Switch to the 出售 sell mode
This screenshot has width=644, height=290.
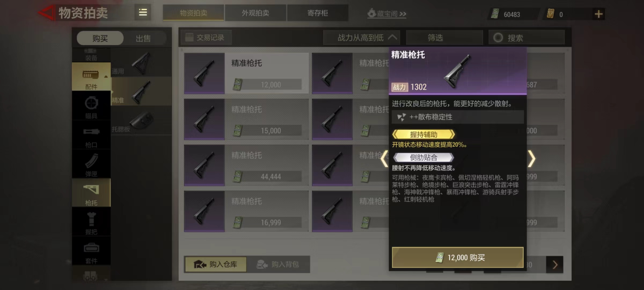coord(143,38)
